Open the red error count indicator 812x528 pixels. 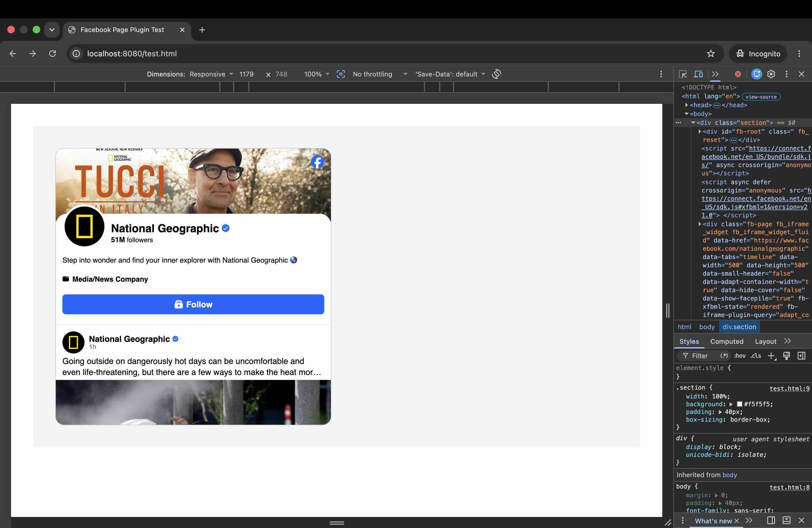pyautogui.click(x=738, y=74)
